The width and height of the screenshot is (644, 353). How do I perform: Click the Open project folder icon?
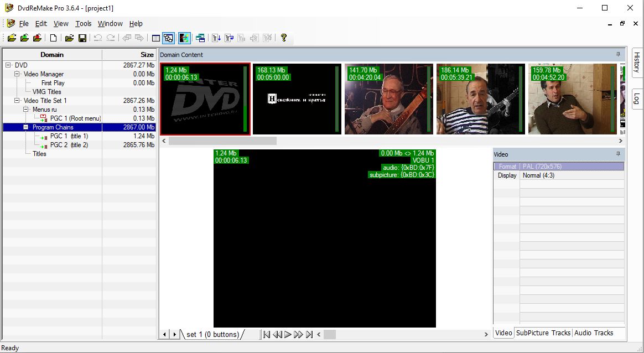pos(69,38)
